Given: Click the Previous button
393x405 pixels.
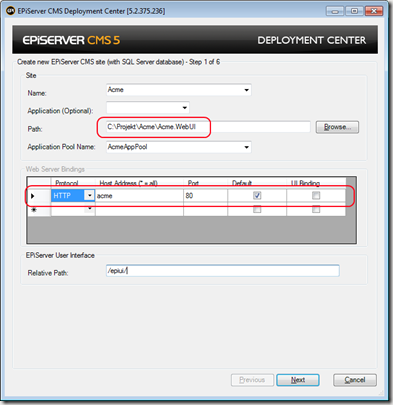Looking at the screenshot, I should coord(252,380).
